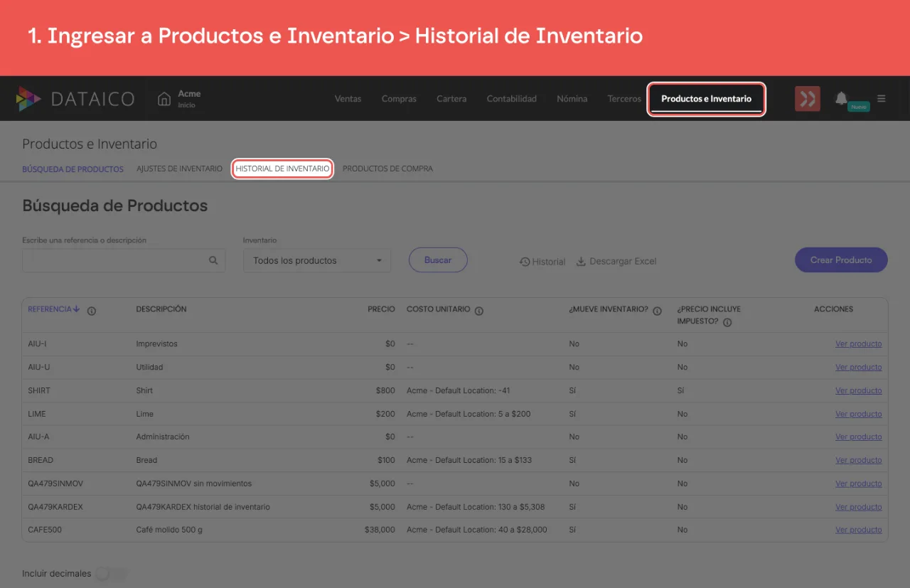Click the Historial link
910x588 pixels.
click(542, 262)
